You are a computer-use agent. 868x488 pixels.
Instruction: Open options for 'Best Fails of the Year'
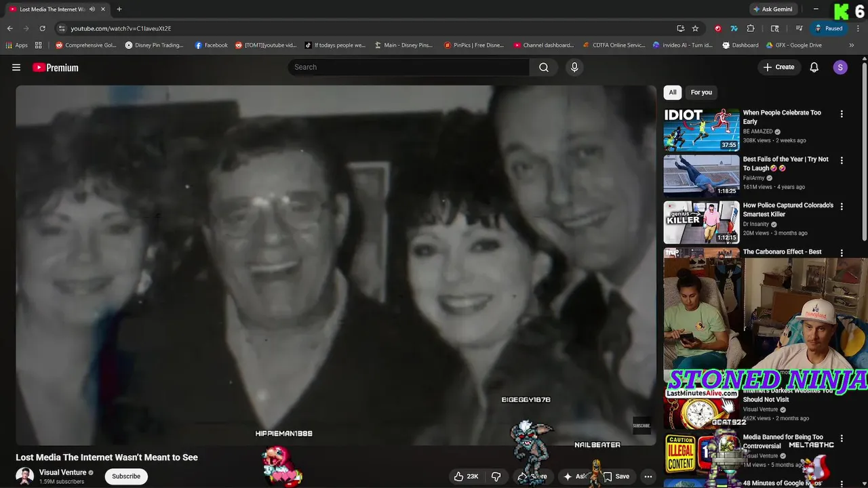(x=842, y=161)
